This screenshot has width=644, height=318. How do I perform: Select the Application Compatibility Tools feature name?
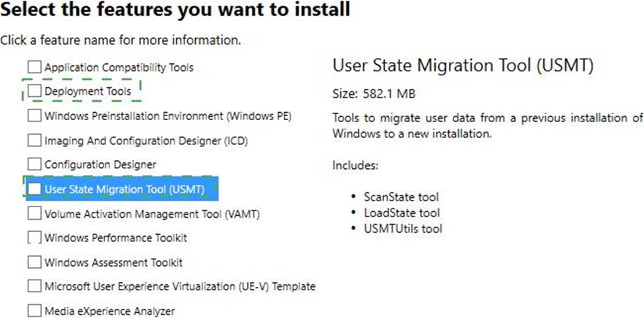coord(119,67)
